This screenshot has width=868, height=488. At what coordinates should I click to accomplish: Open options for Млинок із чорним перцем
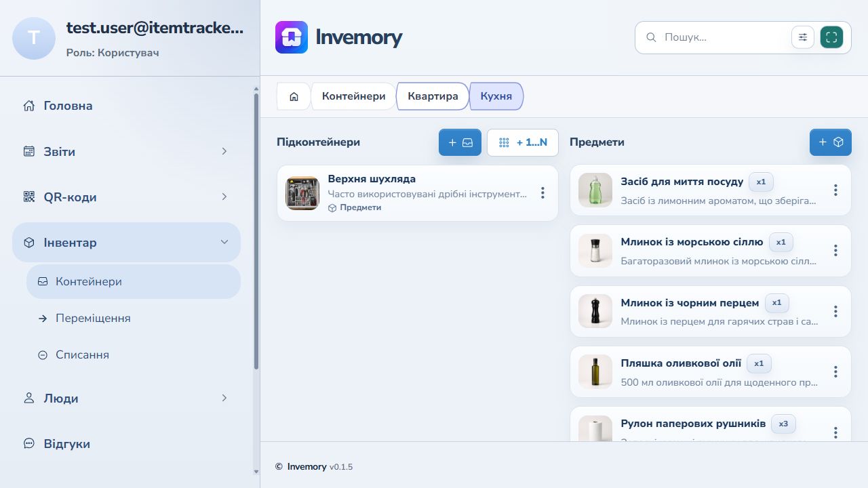(835, 311)
